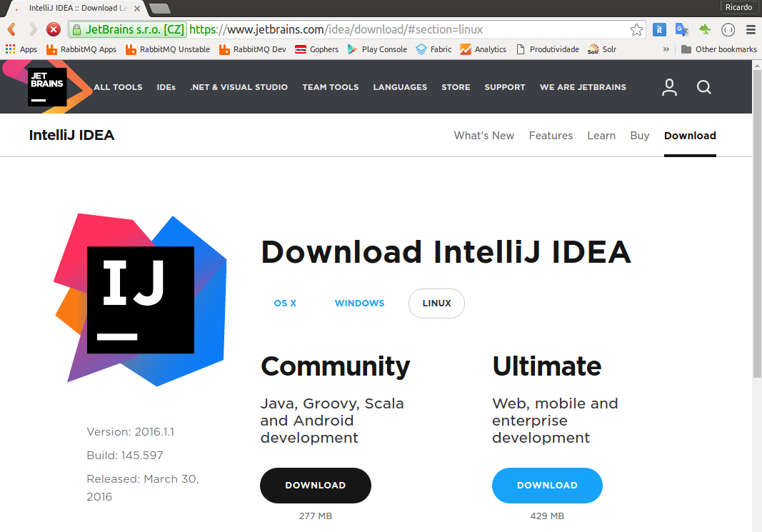Switch to OS X downloads
Image resolution: width=762 pixels, height=532 pixels.
click(285, 303)
